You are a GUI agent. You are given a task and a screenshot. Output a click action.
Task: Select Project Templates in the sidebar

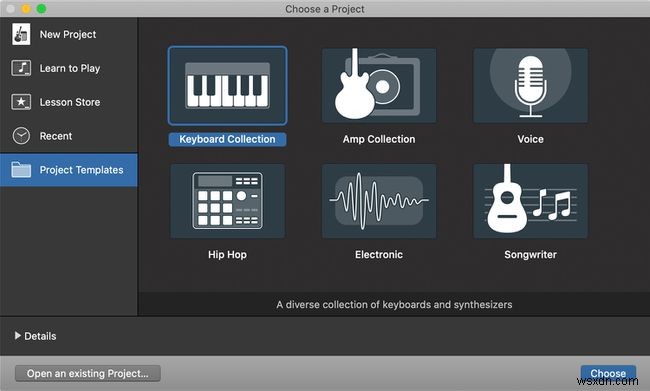tap(68, 170)
